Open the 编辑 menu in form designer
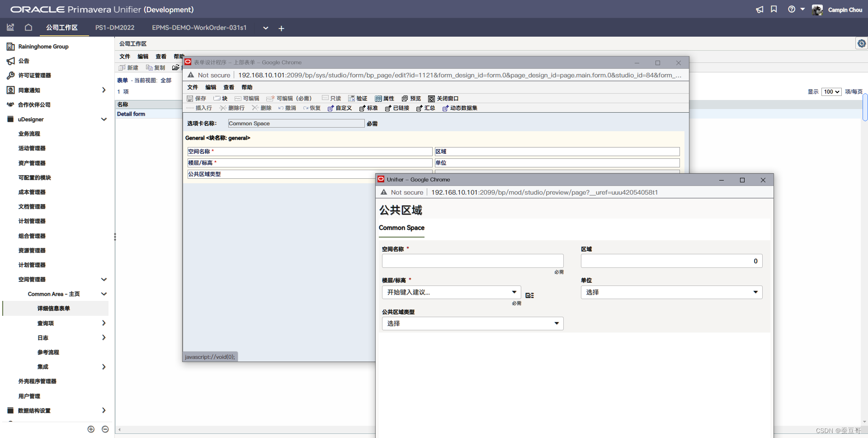 click(x=211, y=87)
